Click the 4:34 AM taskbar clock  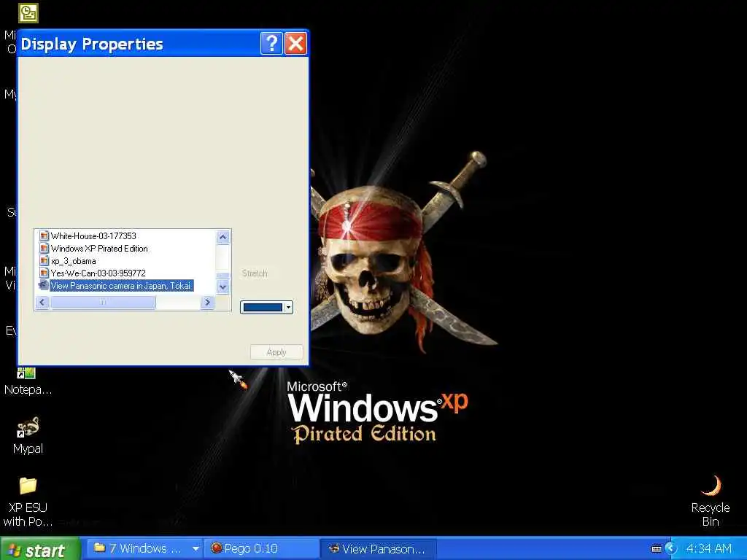[x=708, y=548]
